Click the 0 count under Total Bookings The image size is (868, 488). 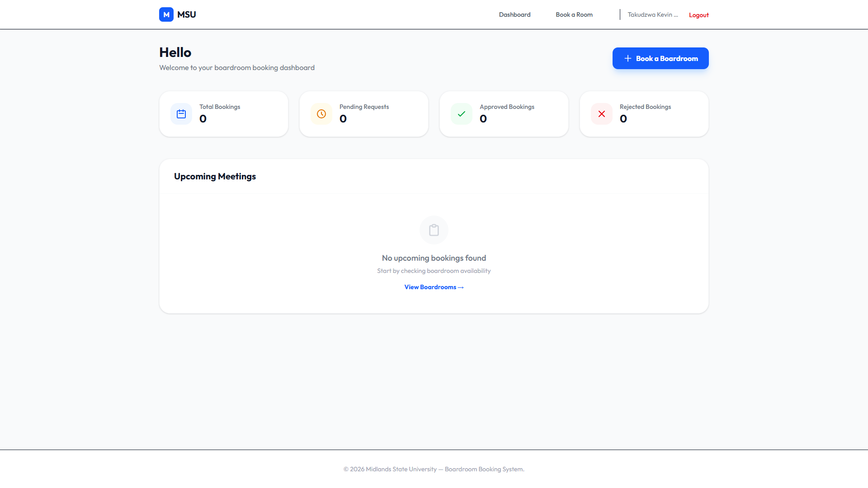point(203,119)
